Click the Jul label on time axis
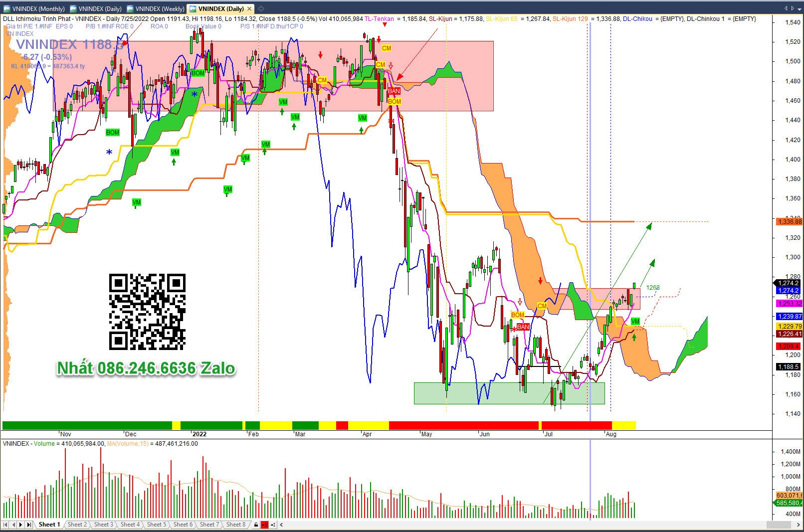The image size is (804, 532). (x=549, y=434)
